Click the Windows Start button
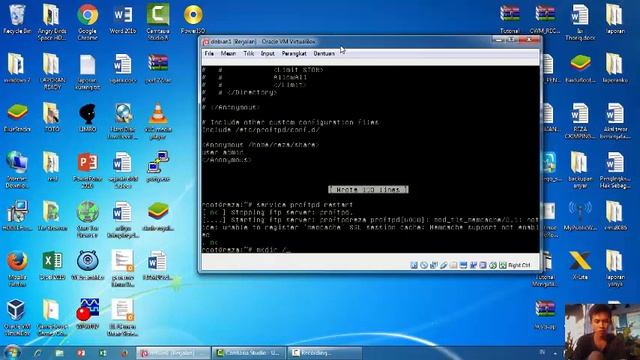This screenshot has width=640, height=360. (x=12, y=353)
